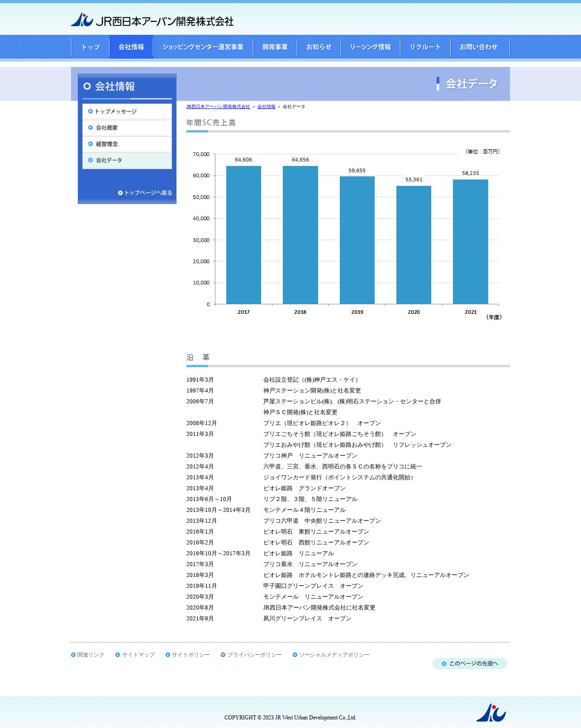This screenshot has width=581, height=728.
Task: Click the 55,361 value label
Action: point(414,180)
